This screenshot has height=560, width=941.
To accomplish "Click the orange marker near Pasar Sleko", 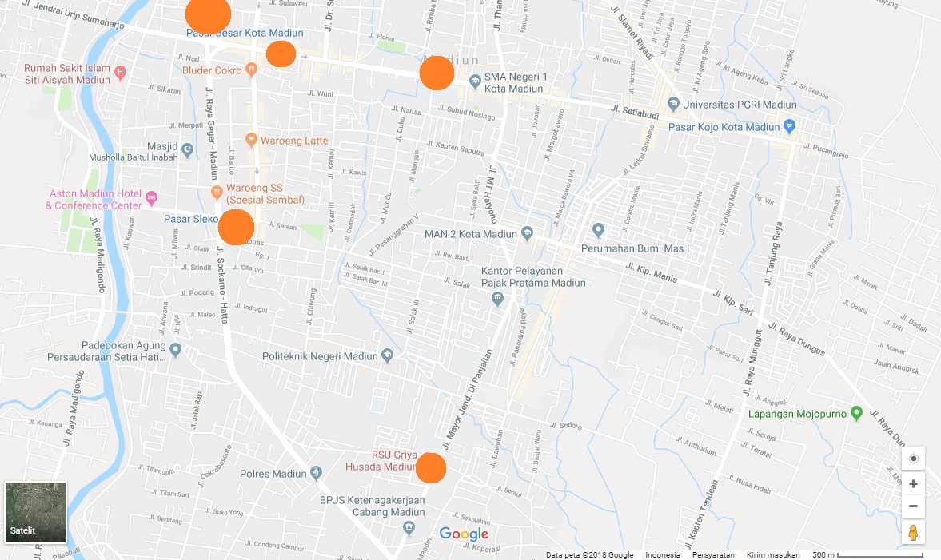I will click(x=236, y=227).
